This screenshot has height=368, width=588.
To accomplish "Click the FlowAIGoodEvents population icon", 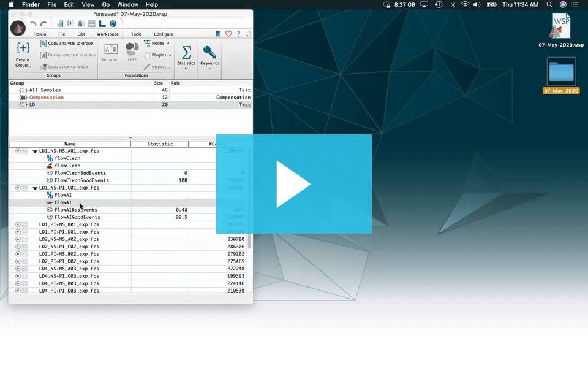I will click(x=50, y=217).
